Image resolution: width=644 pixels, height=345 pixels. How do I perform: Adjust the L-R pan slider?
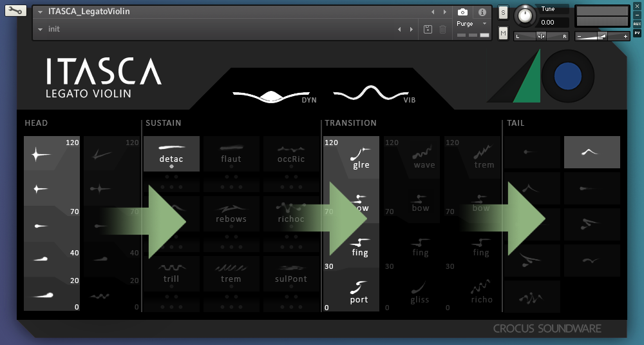542,36
